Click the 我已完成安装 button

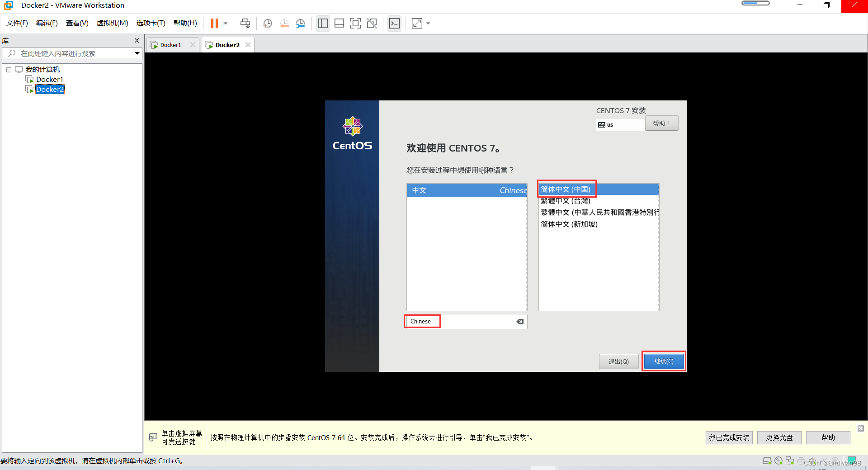tap(729, 437)
